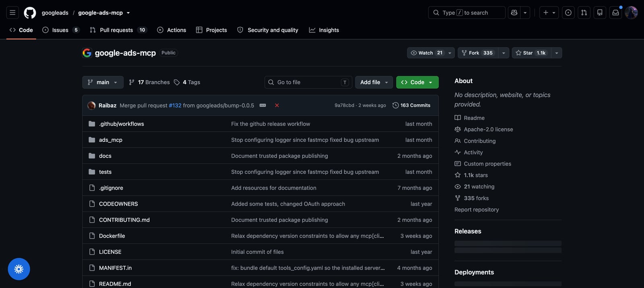
Task: Open the Activity link
Action: (469, 152)
